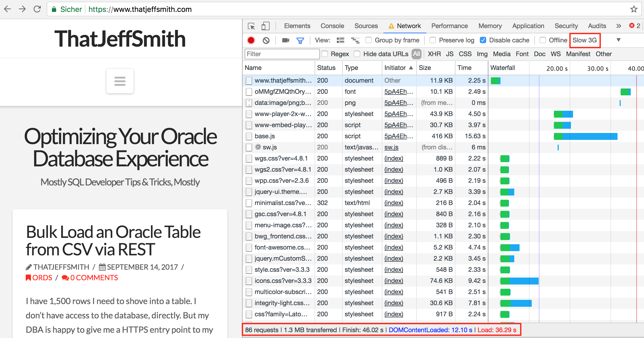Stop recording network log red button
The width and height of the screenshot is (644, 338).
pyautogui.click(x=251, y=40)
